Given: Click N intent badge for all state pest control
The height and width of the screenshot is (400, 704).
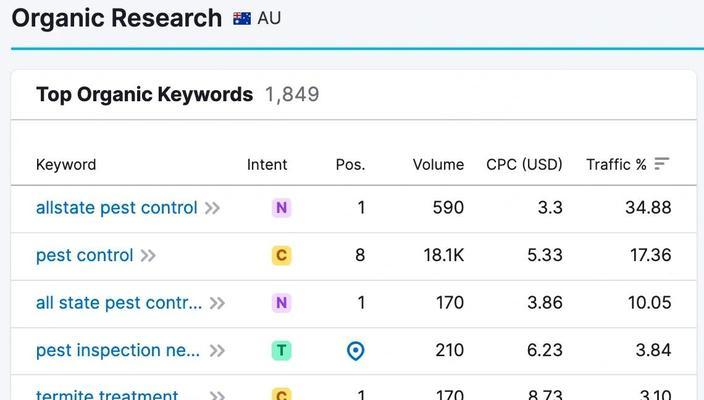Looking at the screenshot, I should 281,303.
